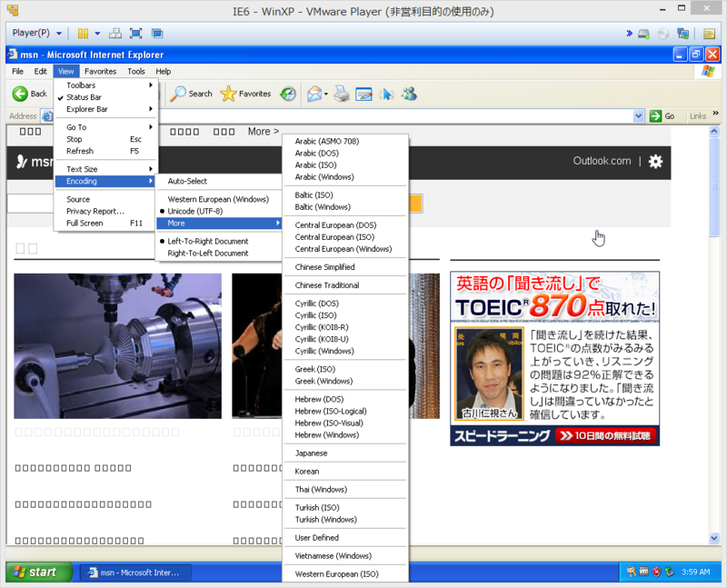The height and width of the screenshot is (588, 727).
Task: Click the Safely Remove Hardware tray icon
Action: [669, 572]
